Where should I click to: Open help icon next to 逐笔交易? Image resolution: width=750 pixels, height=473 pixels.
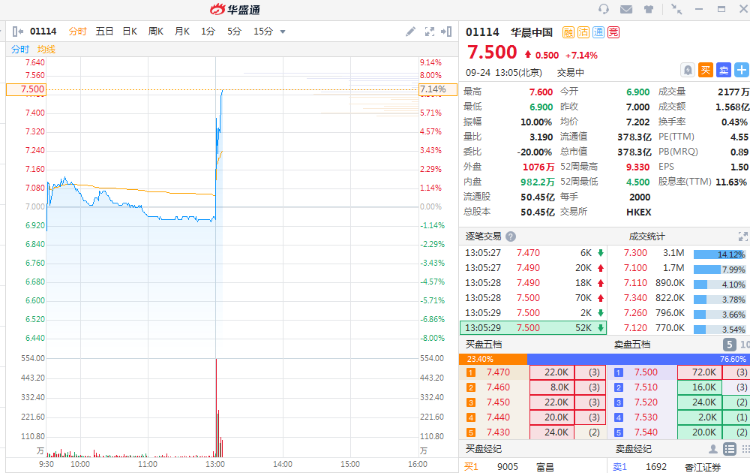click(511, 236)
